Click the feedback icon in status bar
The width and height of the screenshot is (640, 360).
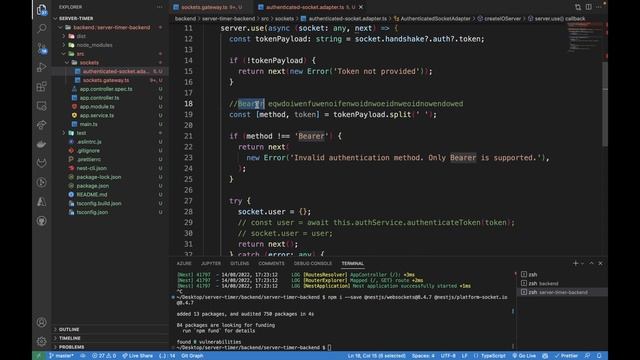(x=587, y=356)
